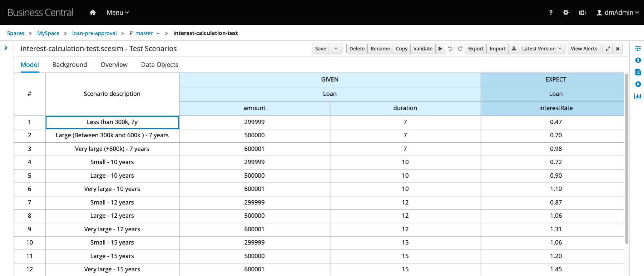
Task: Go to the home page icon
Action: pos(93,13)
